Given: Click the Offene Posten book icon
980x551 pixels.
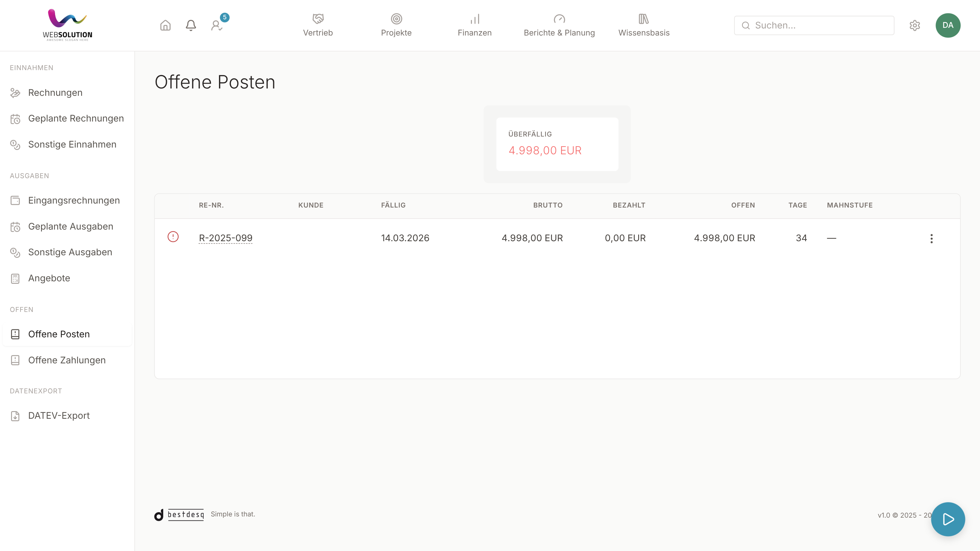Looking at the screenshot, I should (x=15, y=334).
